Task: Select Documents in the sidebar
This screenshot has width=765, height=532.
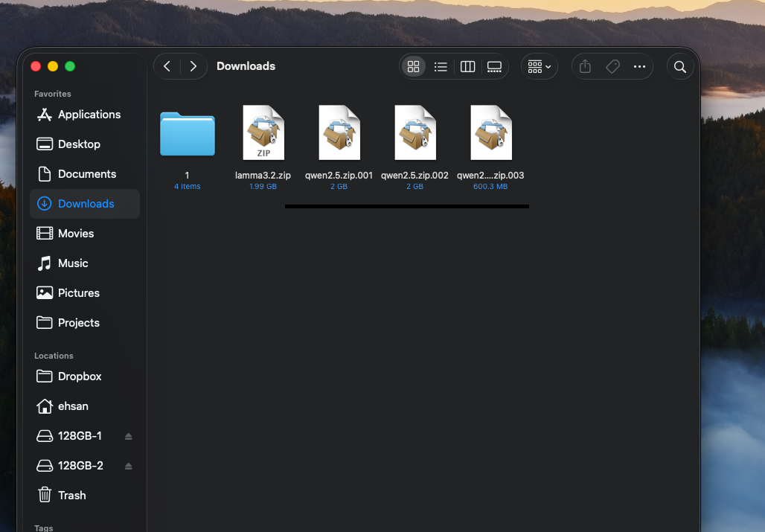Action: coord(87,174)
